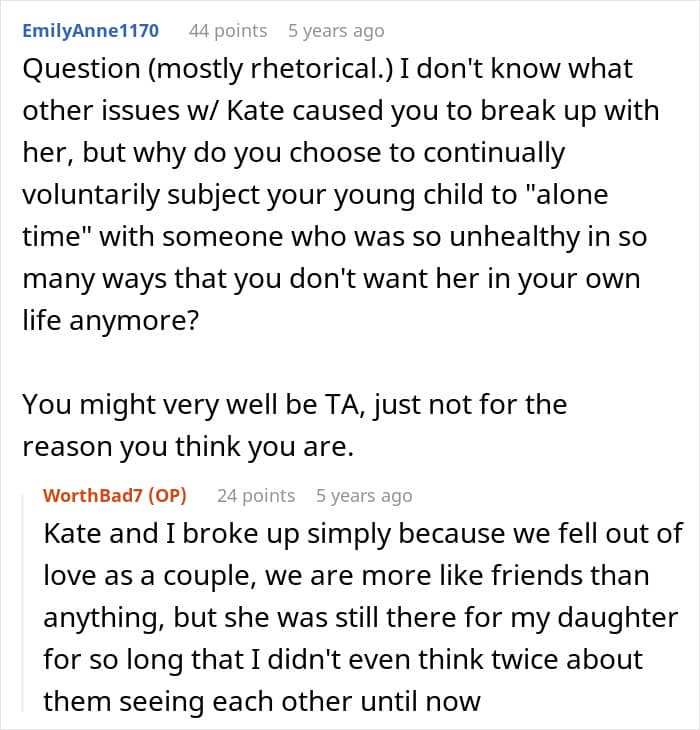This screenshot has height=730, width=700.
Task: Click the line "them seeing each other until now"
Action: pos(262,701)
